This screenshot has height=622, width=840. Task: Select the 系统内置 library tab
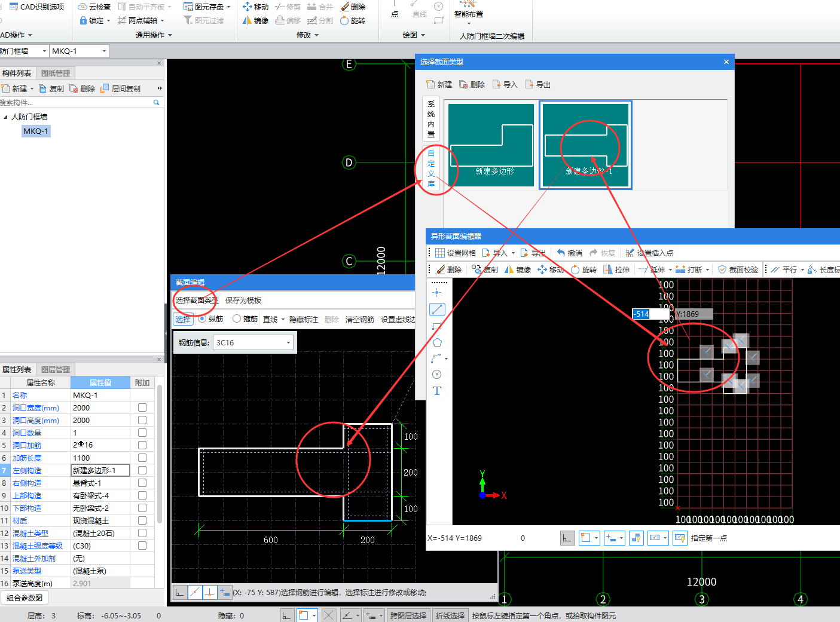coord(431,119)
